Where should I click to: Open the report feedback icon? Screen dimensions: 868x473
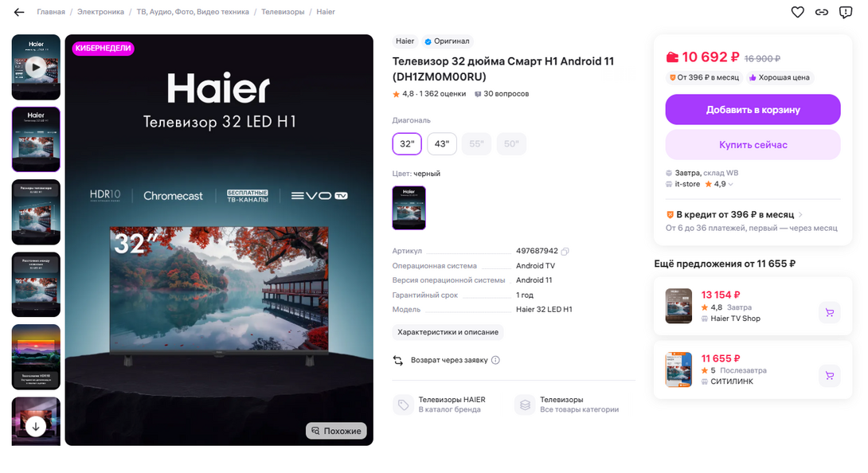845,12
